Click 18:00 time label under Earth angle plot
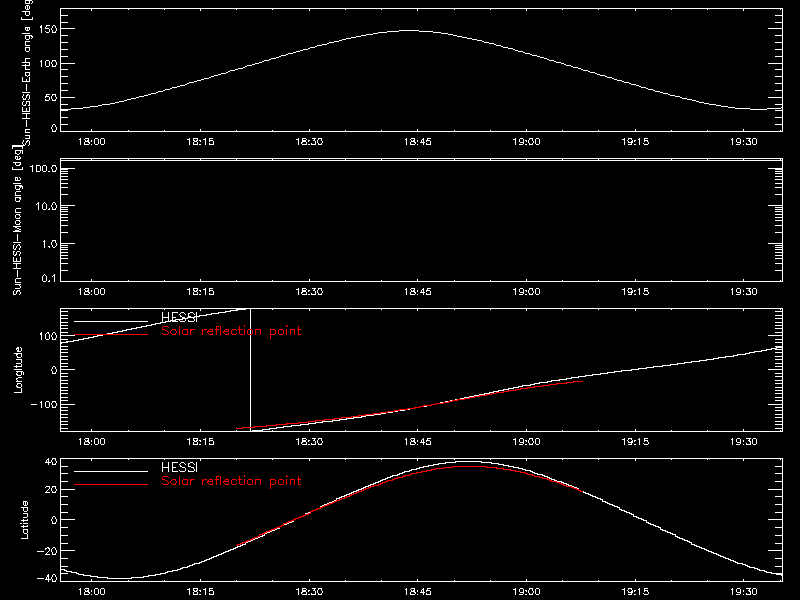The image size is (800, 600). tap(92, 142)
